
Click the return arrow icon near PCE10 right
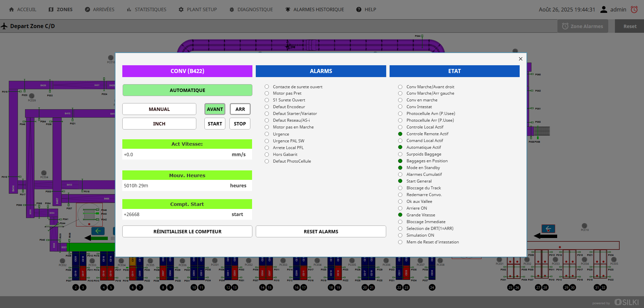tap(548, 229)
